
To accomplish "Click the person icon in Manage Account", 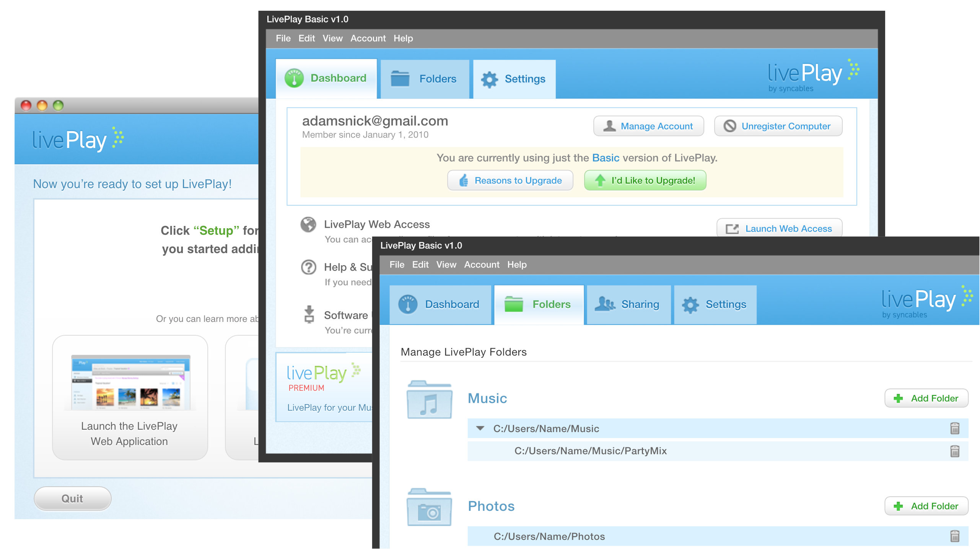I will [609, 126].
